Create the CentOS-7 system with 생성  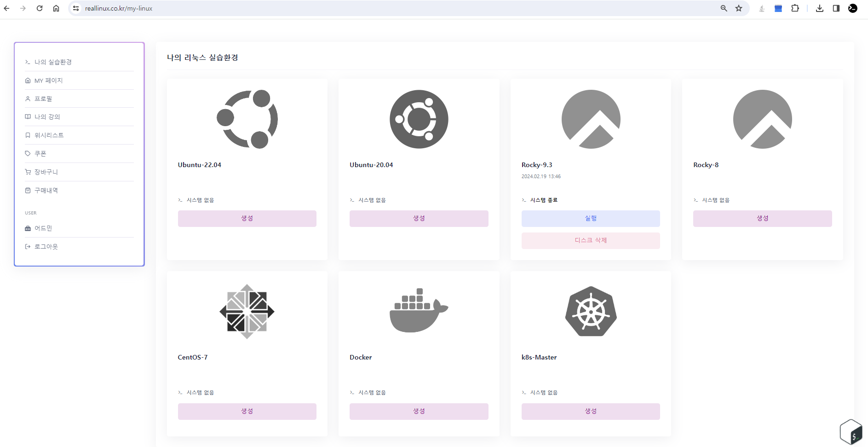coord(247,411)
